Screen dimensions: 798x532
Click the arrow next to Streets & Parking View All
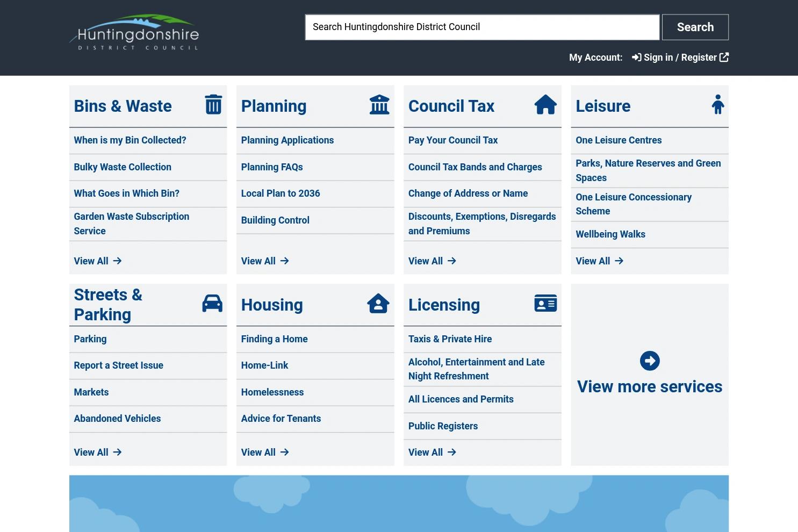[117, 452]
